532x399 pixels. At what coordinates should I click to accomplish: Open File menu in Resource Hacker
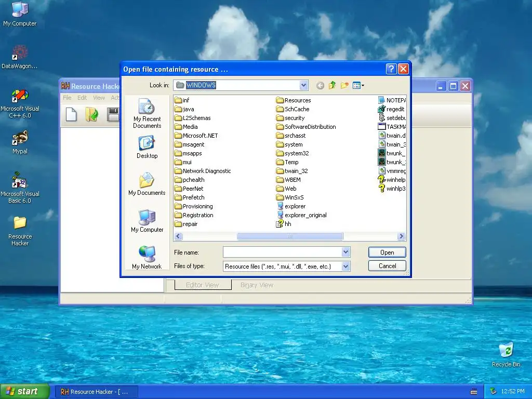coord(67,98)
